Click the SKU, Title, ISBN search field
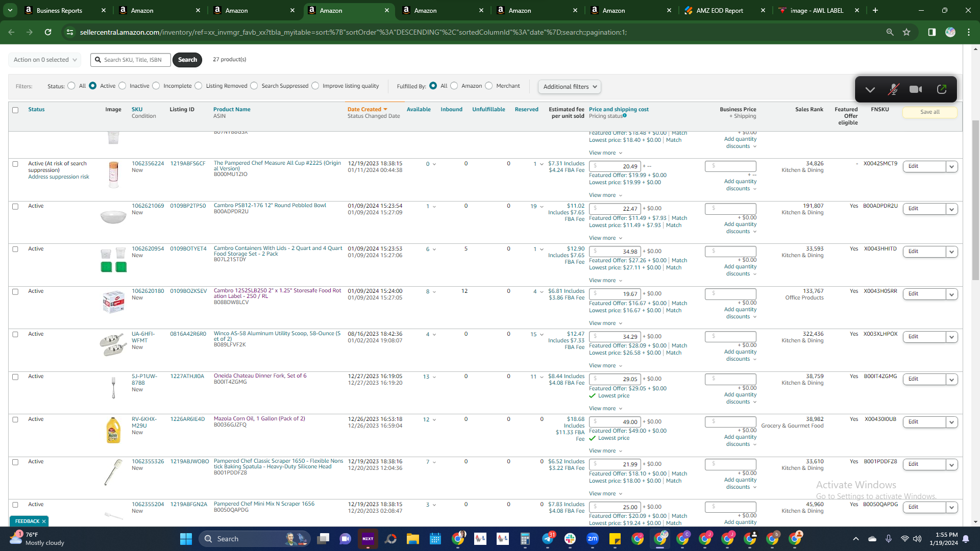980x551 pixels. (x=131, y=60)
